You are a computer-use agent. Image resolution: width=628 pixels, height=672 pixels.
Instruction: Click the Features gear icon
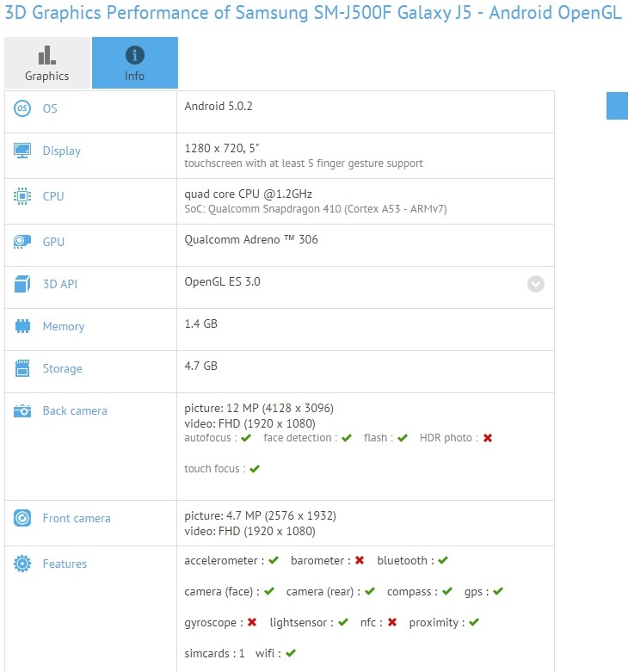coord(22,564)
